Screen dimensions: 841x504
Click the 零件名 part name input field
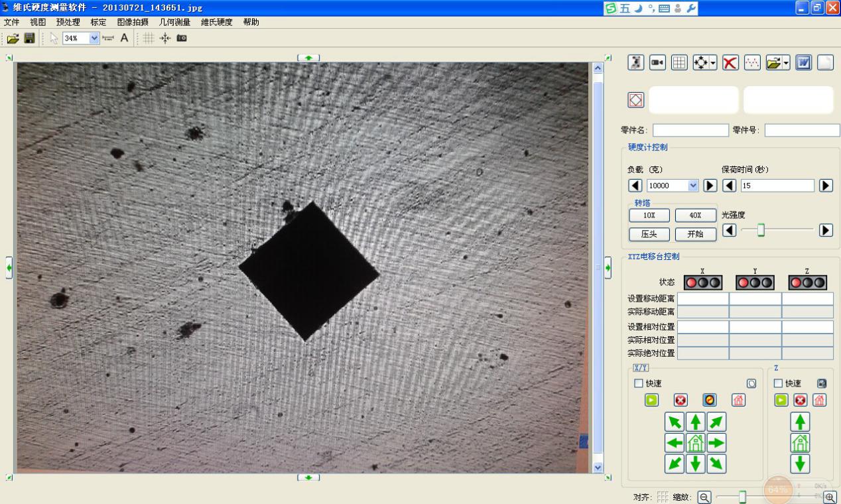coord(690,131)
